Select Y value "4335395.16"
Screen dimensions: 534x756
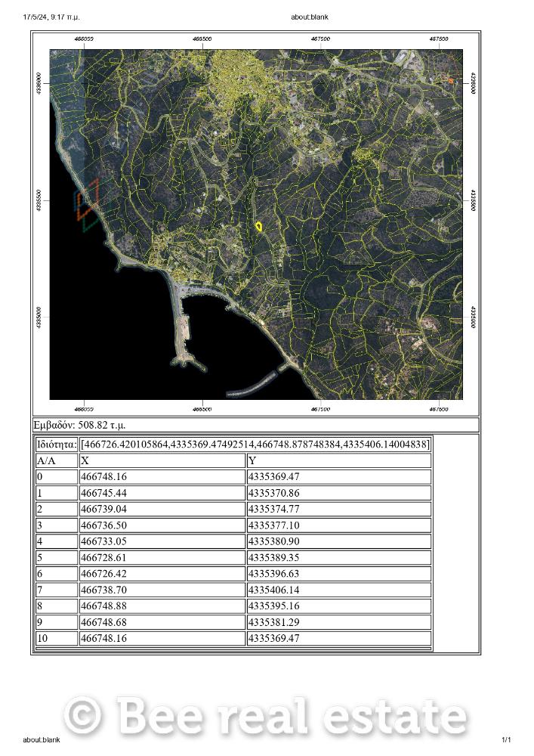[x=273, y=606]
